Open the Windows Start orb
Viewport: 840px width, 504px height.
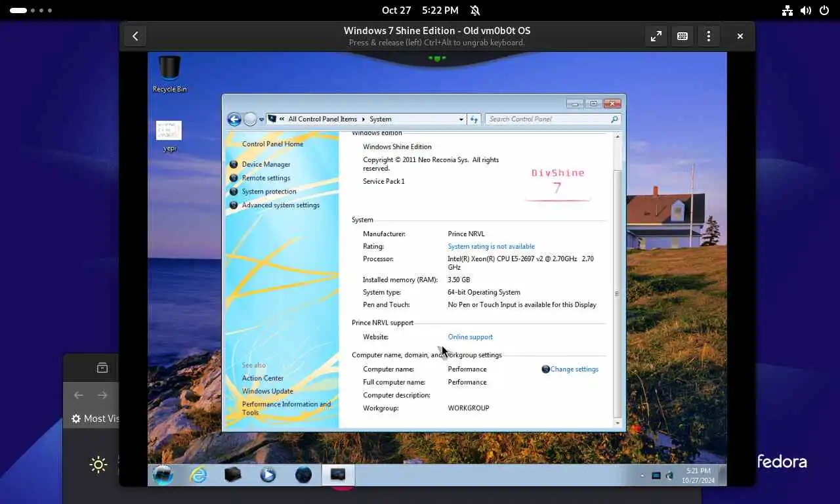163,474
